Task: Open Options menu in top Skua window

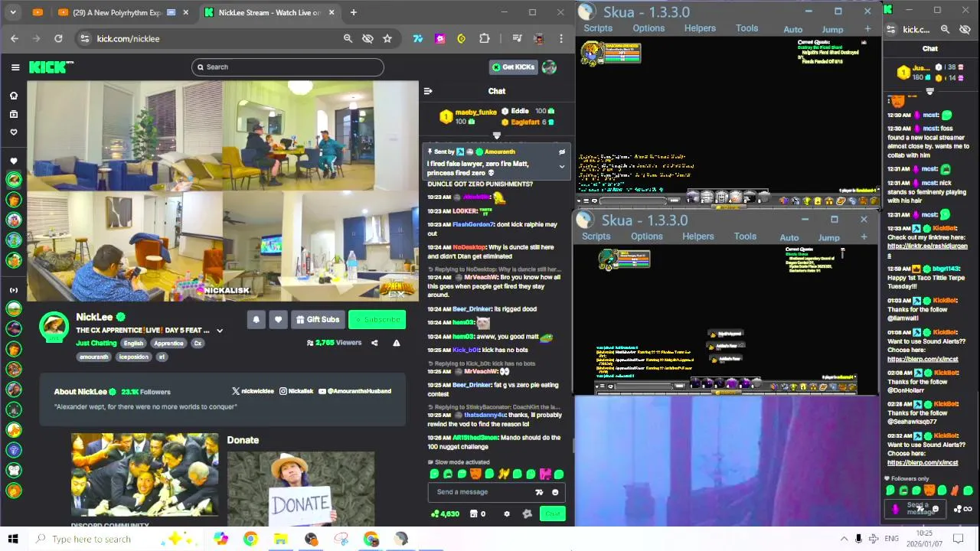Action: 648,28
